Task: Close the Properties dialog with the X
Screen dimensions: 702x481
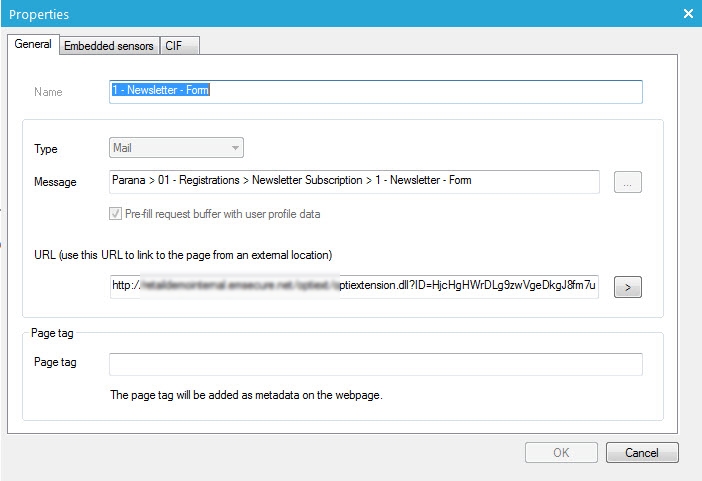Action: (x=688, y=14)
